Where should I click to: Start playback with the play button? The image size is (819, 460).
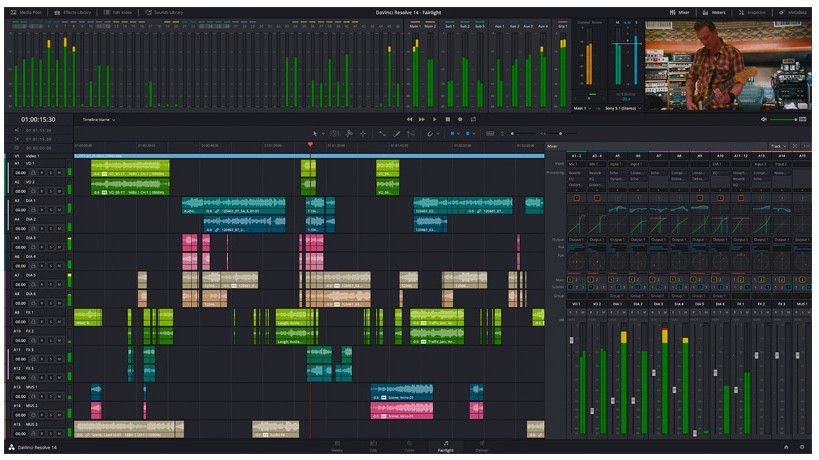[435, 120]
